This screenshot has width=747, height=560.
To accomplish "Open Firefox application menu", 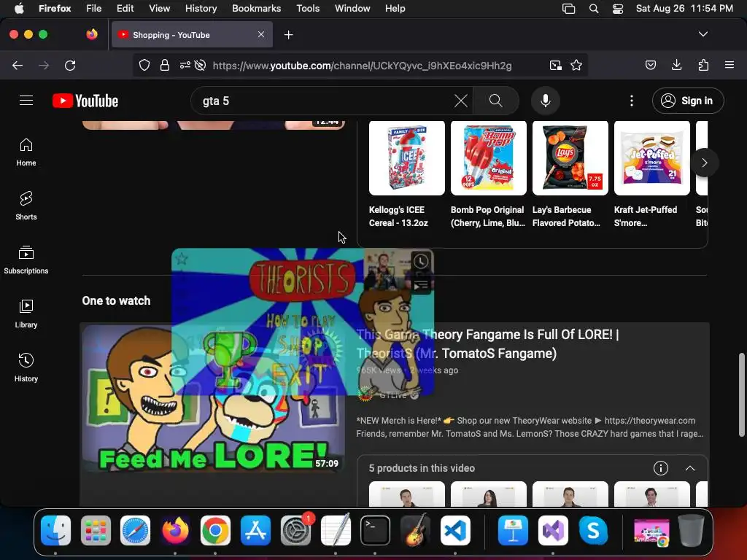I will coord(729,65).
